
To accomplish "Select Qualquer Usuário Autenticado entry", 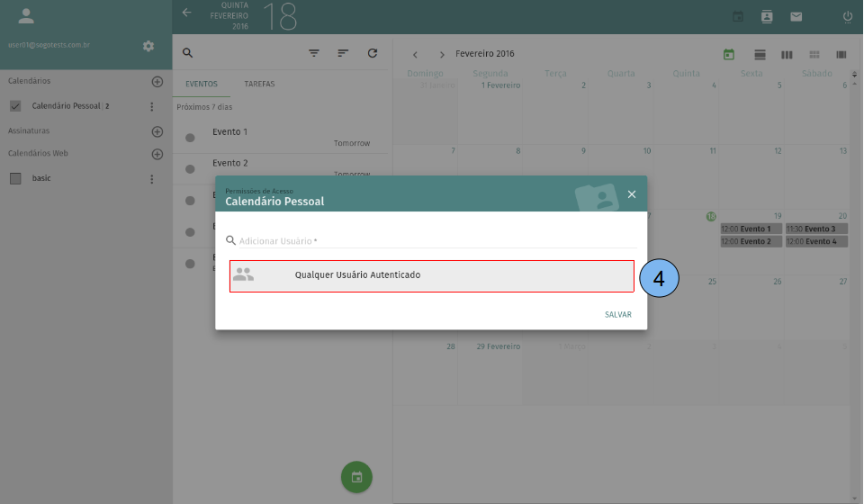I will (x=431, y=275).
